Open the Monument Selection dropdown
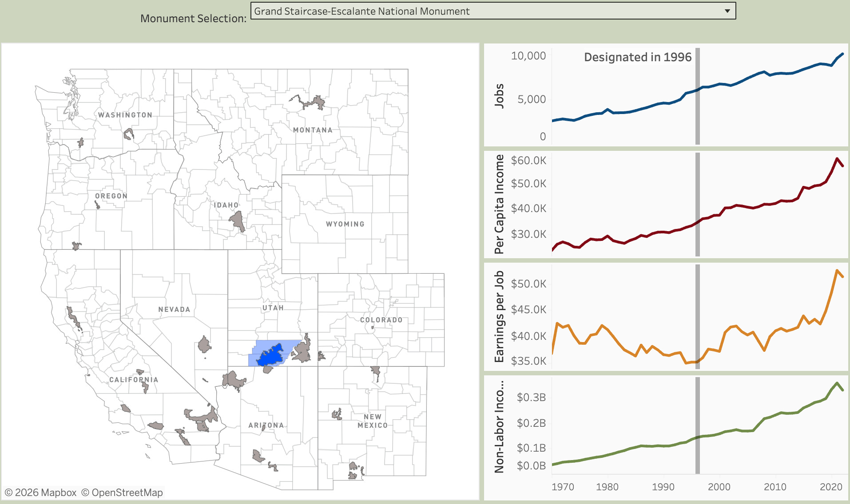 point(489,11)
